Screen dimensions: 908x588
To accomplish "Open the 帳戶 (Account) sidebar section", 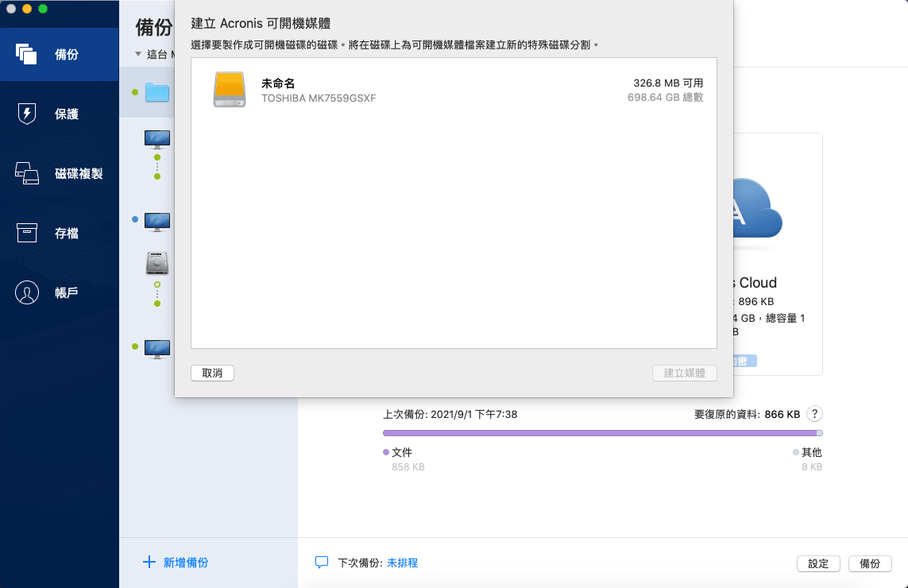I will 59,292.
